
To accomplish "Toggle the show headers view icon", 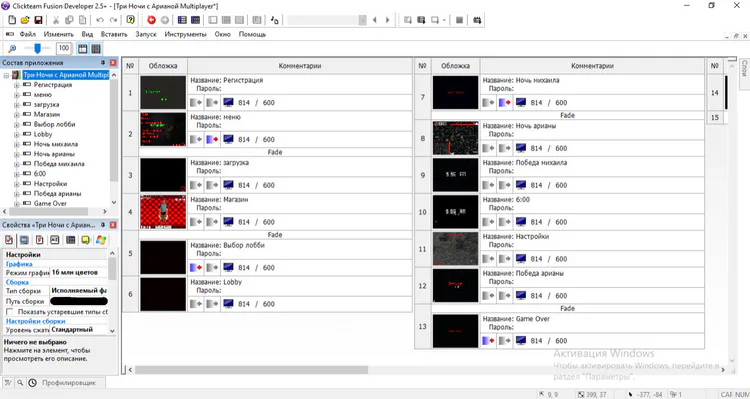I will point(83,48).
